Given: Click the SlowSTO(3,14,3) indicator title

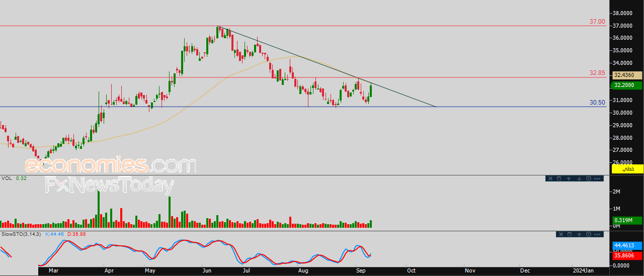Looking at the screenshot, I should (x=22, y=234).
